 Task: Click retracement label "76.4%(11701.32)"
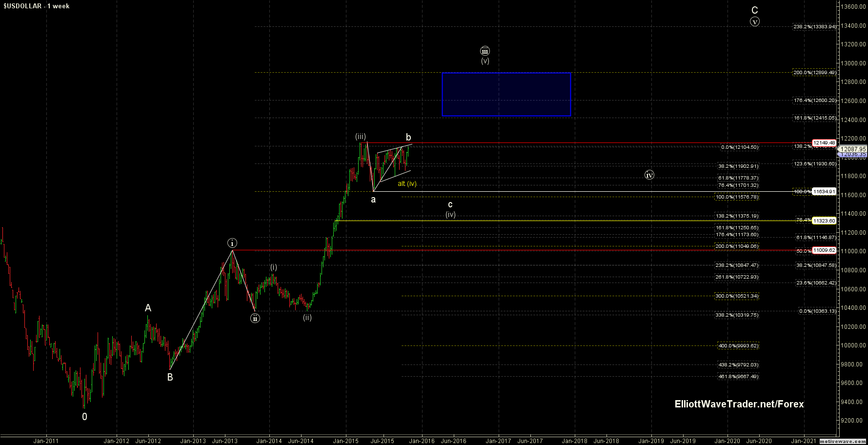point(738,185)
